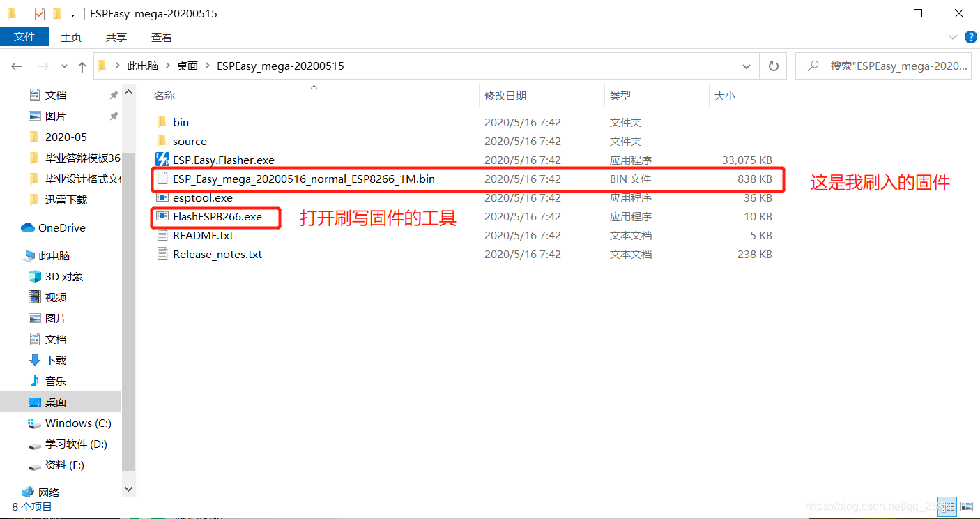Select pinned 图片 in quick access
Screen dimensions: 980x519
56,116
